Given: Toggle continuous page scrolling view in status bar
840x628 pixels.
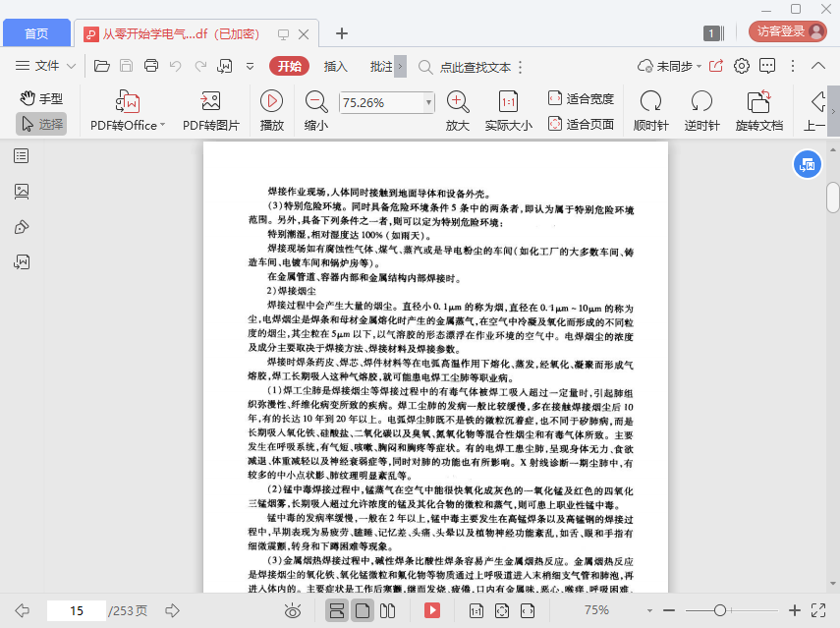Looking at the screenshot, I should click(x=337, y=610).
